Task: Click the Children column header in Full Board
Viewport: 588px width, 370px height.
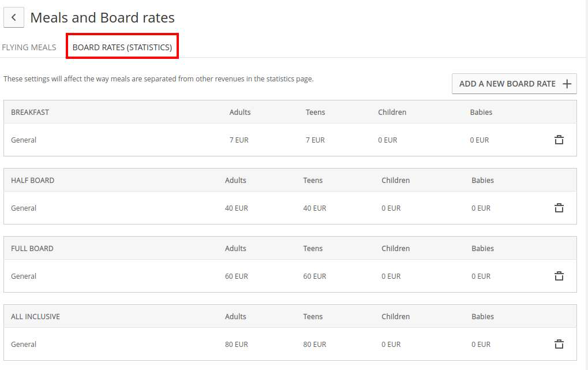Action: pos(396,248)
